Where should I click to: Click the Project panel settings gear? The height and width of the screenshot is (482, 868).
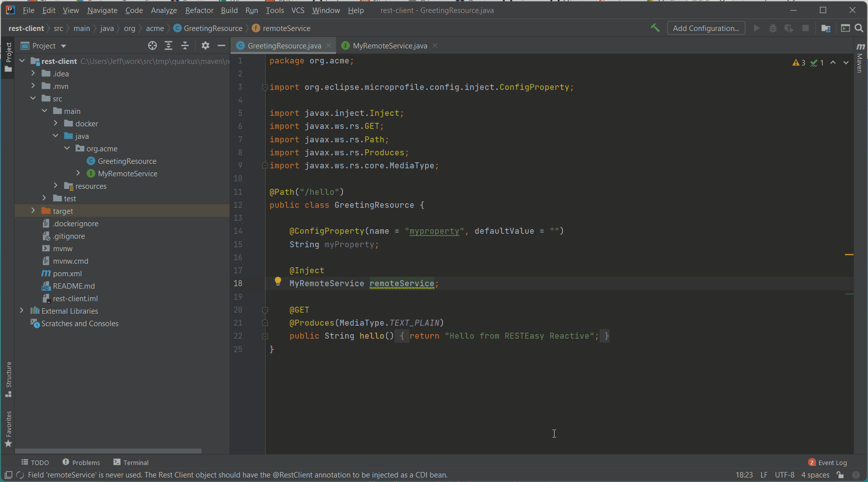[x=205, y=45]
